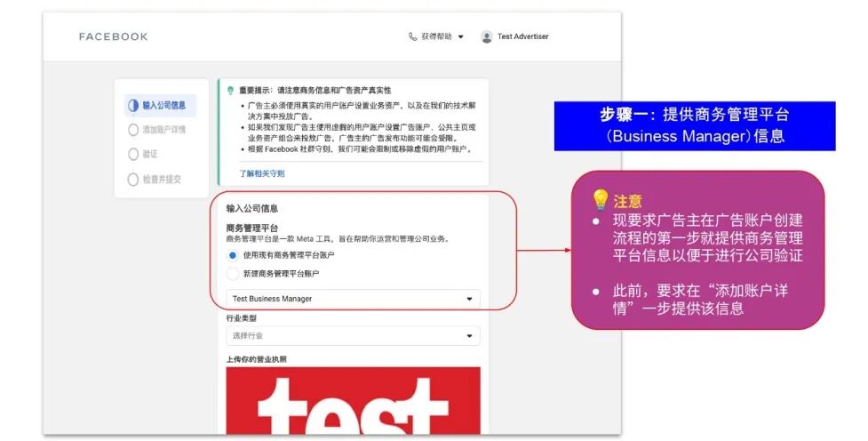Click the circle icon beside 检查并提交

tap(133, 180)
